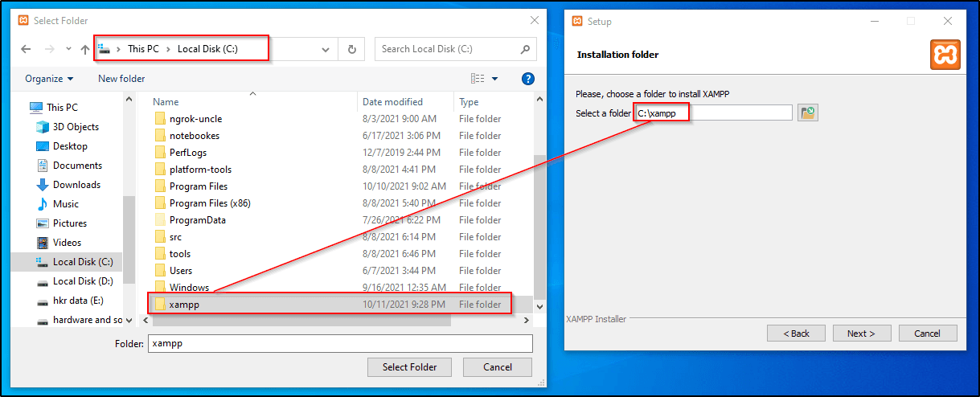Click the Refresh button beside address bar
This screenshot has width=980, height=397.
351,49
